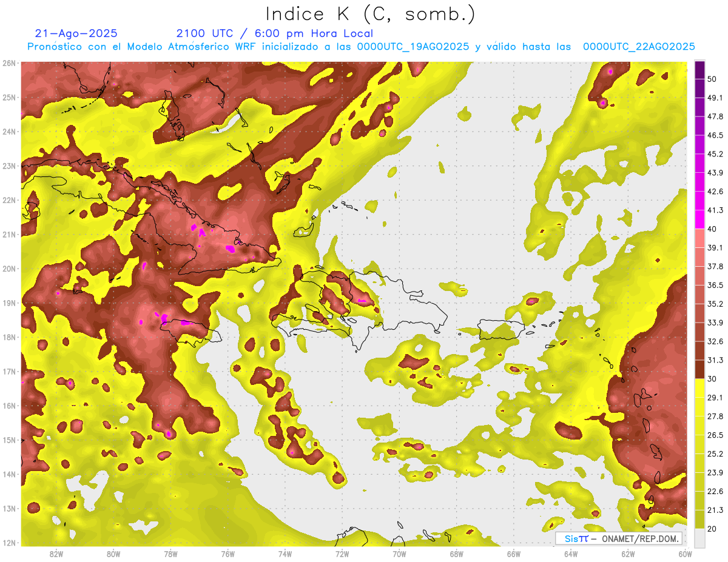Pick the salmon legend segment between 39.1 and 40
The width and height of the screenshot is (728, 562).
(699, 238)
